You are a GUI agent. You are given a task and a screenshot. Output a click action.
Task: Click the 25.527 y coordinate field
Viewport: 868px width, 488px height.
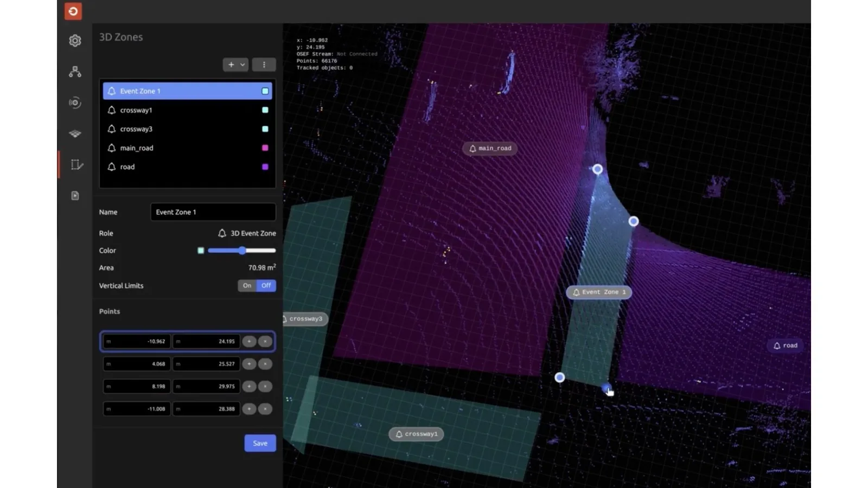(206, 364)
